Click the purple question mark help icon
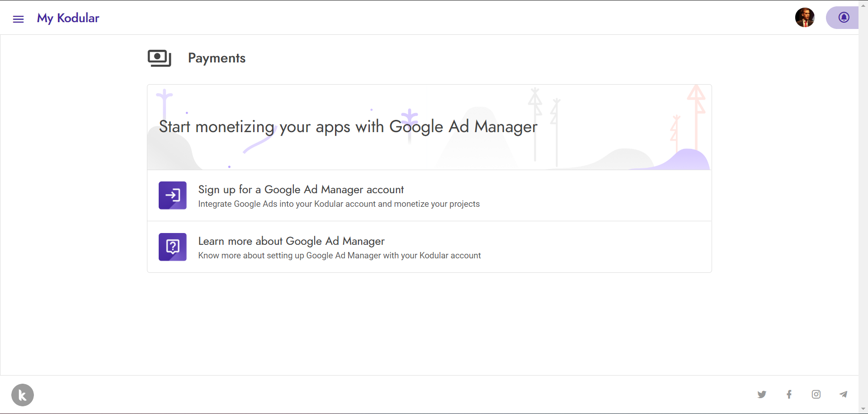 [x=173, y=247]
